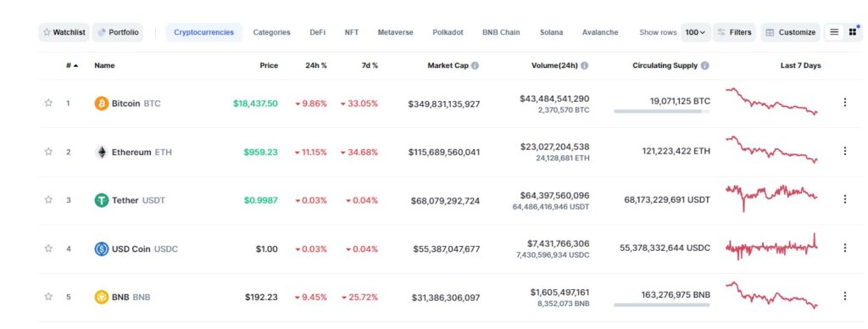868x329 pixels.
Task: Select the Metaverse tab
Action: [x=395, y=32]
